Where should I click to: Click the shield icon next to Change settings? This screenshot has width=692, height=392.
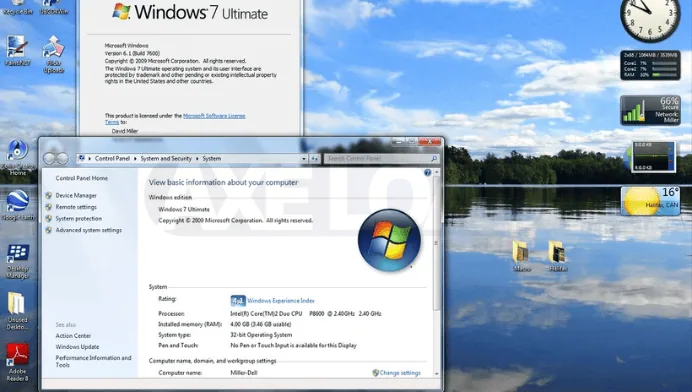click(x=375, y=373)
